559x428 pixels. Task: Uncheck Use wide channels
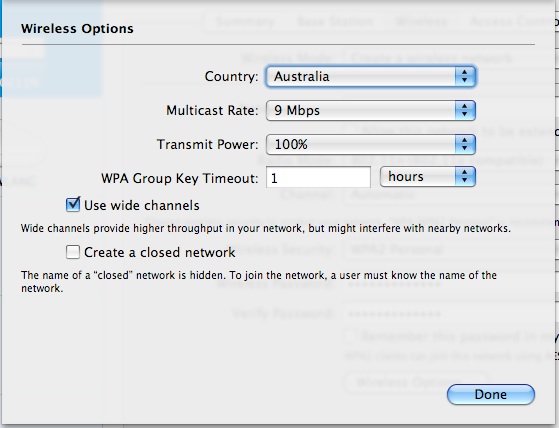pyautogui.click(x=73, y=205)
